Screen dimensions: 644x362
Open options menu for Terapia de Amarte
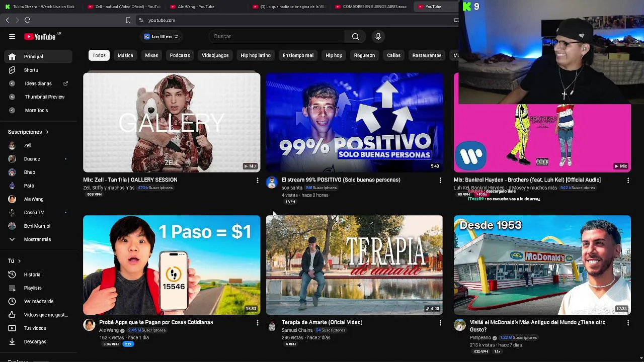pyautogui.click(x=440, y=323)
